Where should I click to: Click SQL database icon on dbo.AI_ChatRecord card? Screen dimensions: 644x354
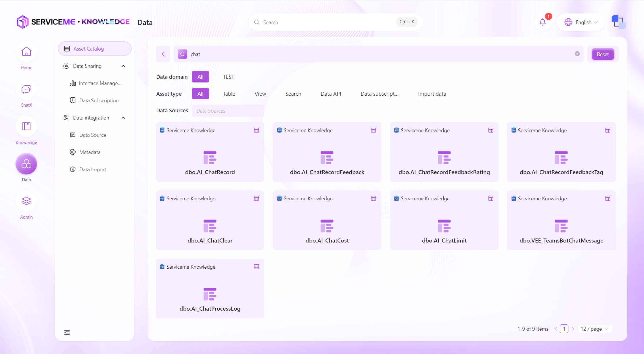point(162,130)
